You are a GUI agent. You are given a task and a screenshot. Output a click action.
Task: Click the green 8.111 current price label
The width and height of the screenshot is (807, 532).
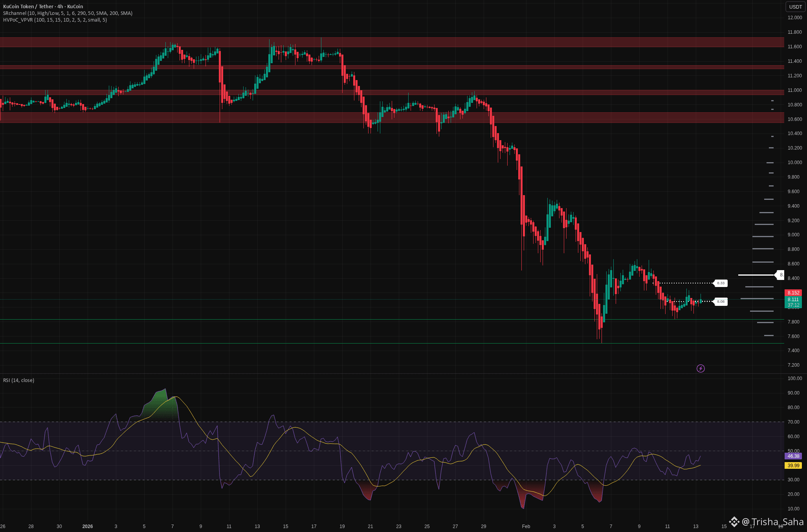793,300
